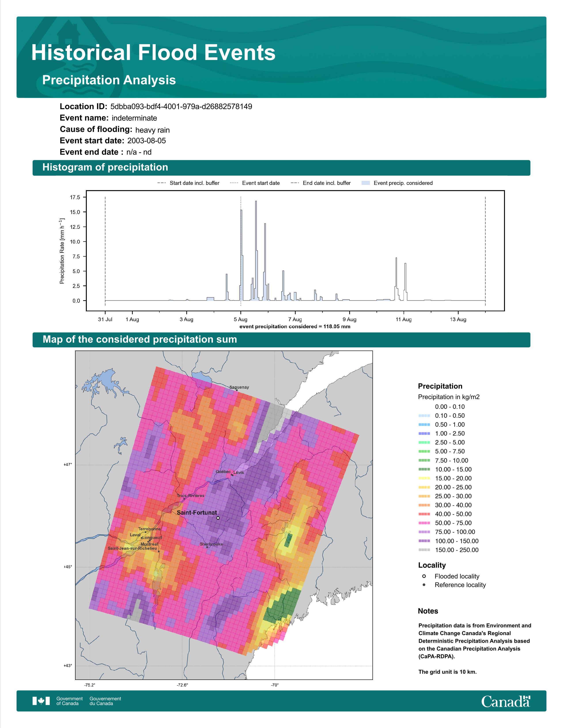Click the Precipitation Rate axis title

pos(62,251)
